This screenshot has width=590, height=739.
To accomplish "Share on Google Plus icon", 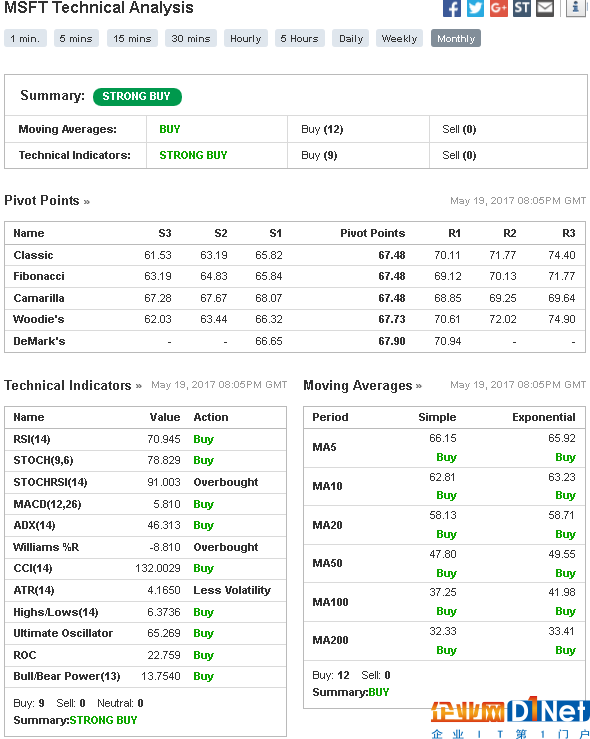I will [x=499, y=8].
